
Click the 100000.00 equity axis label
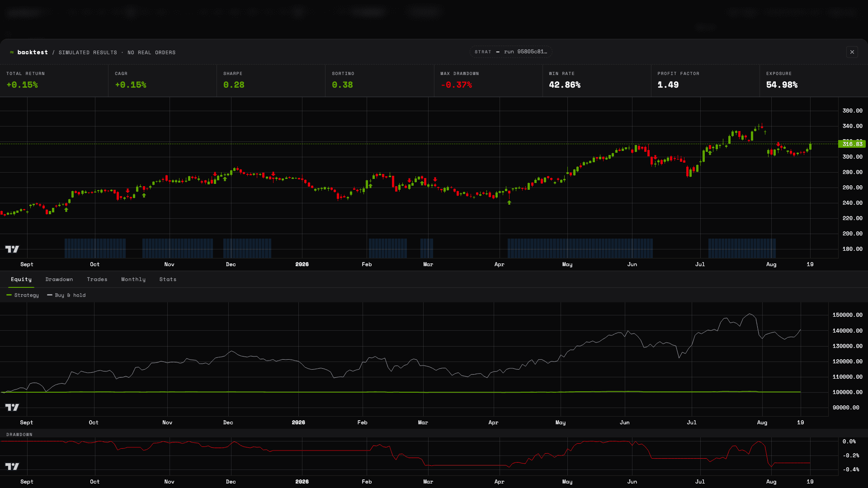click(847, 392)
